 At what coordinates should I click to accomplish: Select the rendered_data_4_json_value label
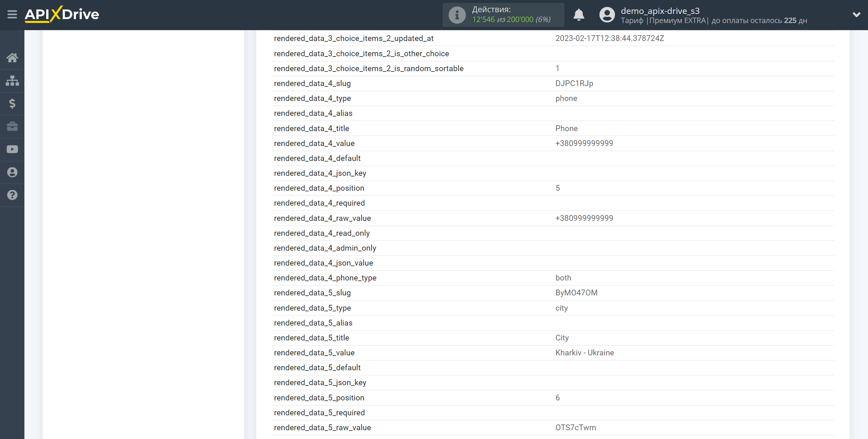[323, 263]
